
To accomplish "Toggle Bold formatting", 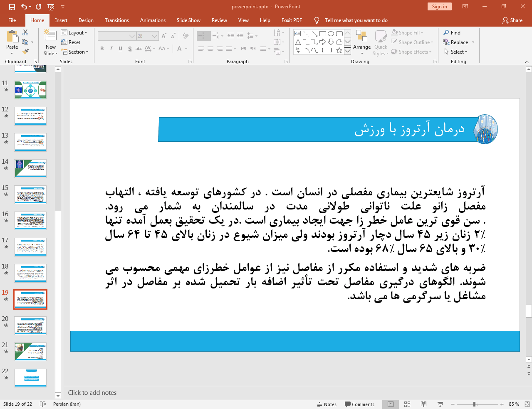I will [x=102, y=49].
